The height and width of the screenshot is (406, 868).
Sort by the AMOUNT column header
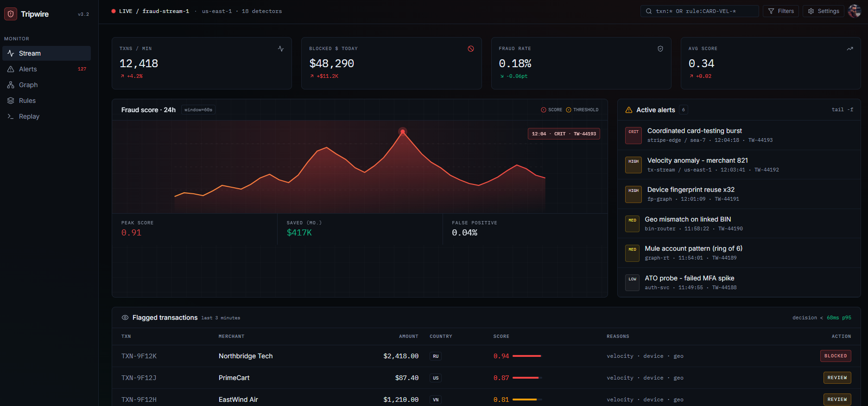[x=409, y=336]
